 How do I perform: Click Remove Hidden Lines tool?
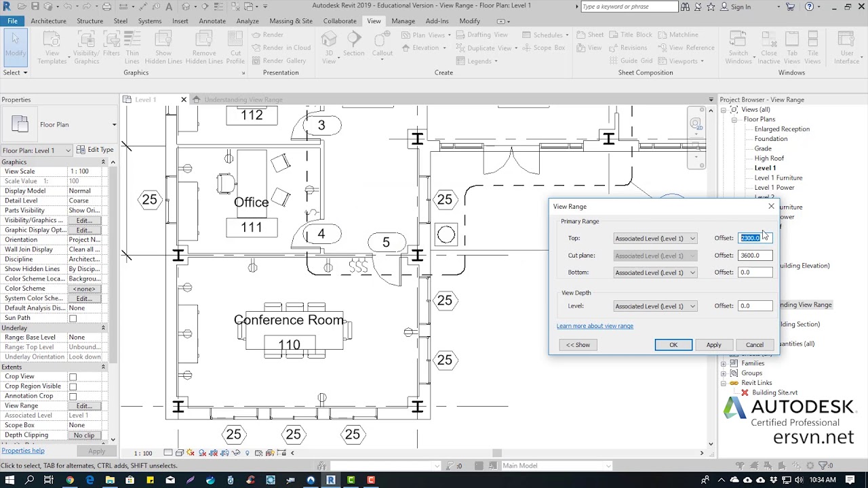204,48
